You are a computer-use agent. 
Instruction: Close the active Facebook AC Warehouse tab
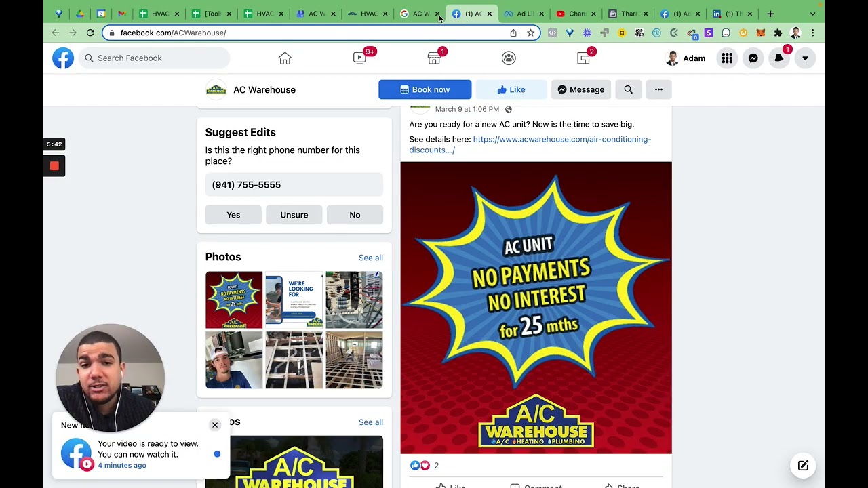coord(490,14)
